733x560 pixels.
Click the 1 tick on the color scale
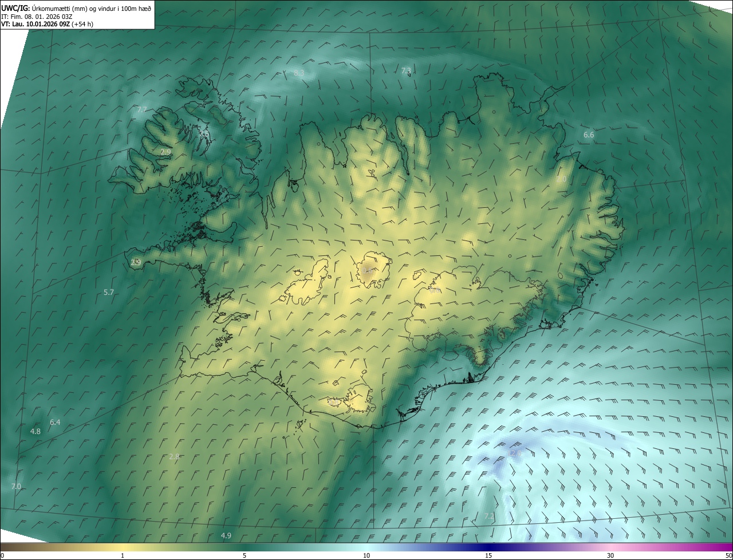click(x=123, y=556)
